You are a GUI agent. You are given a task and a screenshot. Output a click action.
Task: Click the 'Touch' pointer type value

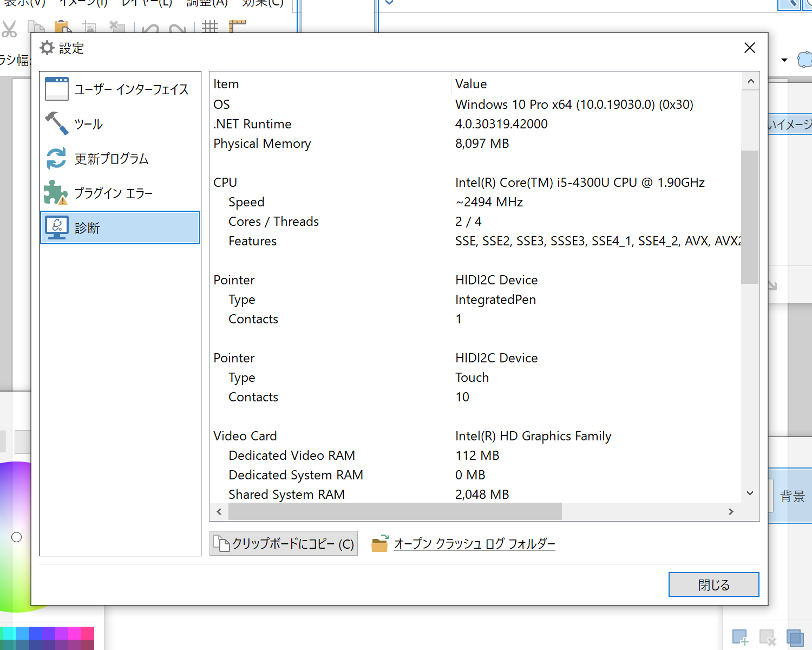click(472, 378)
